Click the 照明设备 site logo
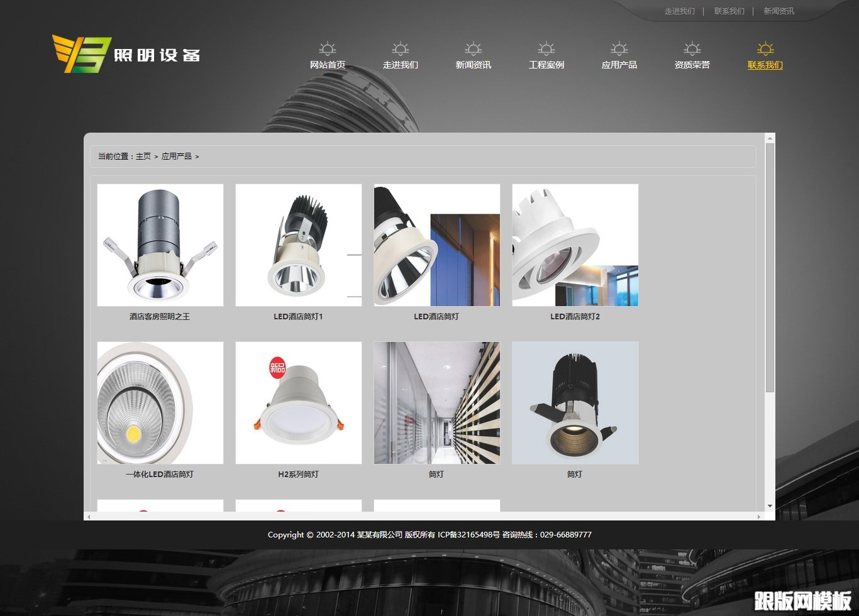This screenshot has width=859, height=616. tap(126, 54)
